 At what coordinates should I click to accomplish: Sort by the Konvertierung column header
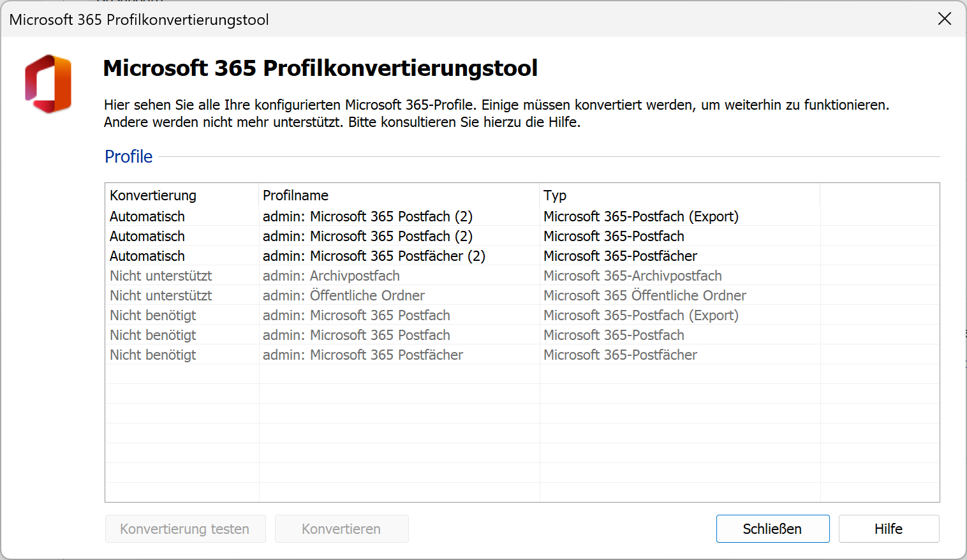pos(153,195)
